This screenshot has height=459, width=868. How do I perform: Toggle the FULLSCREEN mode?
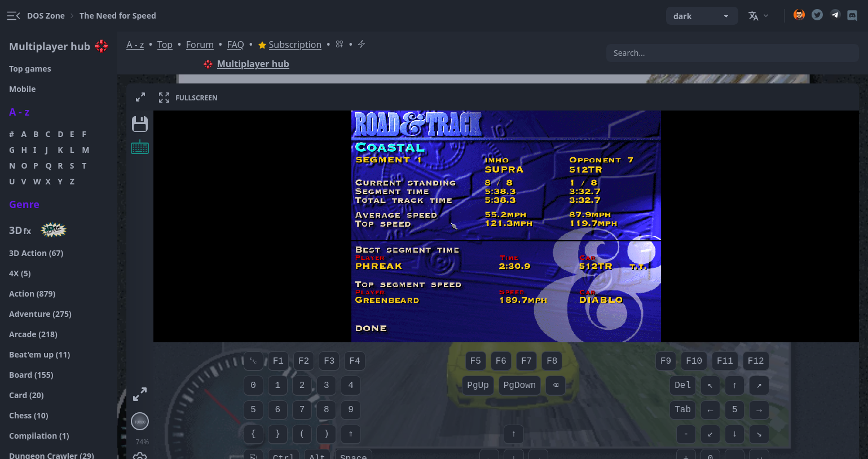188,98
